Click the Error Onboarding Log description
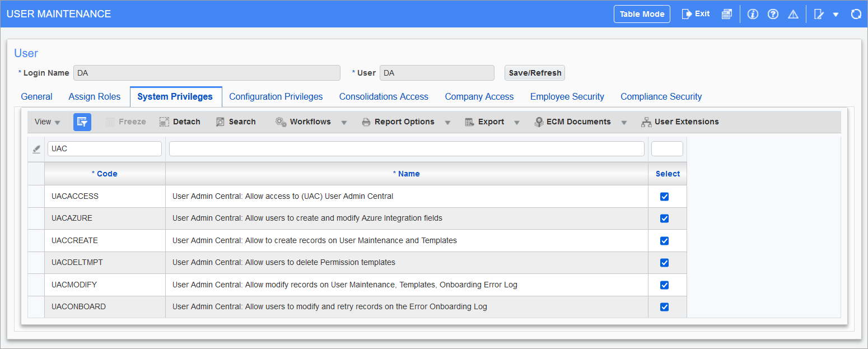This screenshot has height=349, width=868. (330, 307)
